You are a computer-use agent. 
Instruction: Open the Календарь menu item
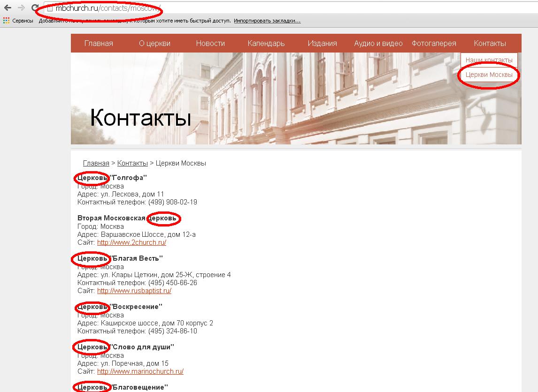(266, 43)
